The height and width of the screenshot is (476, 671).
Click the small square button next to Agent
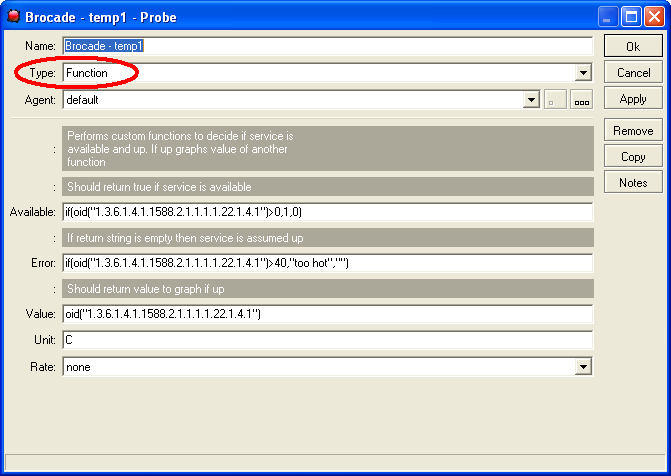(x=555, y=100)
